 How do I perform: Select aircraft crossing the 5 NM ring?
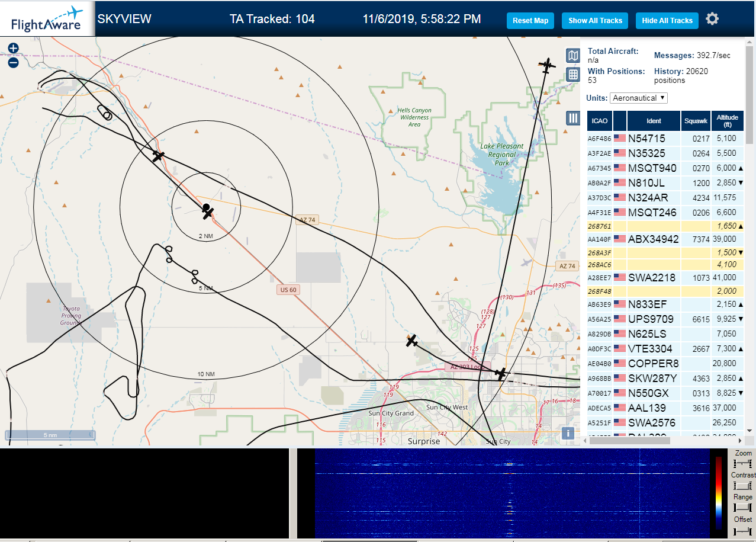[x=157, y=156]
